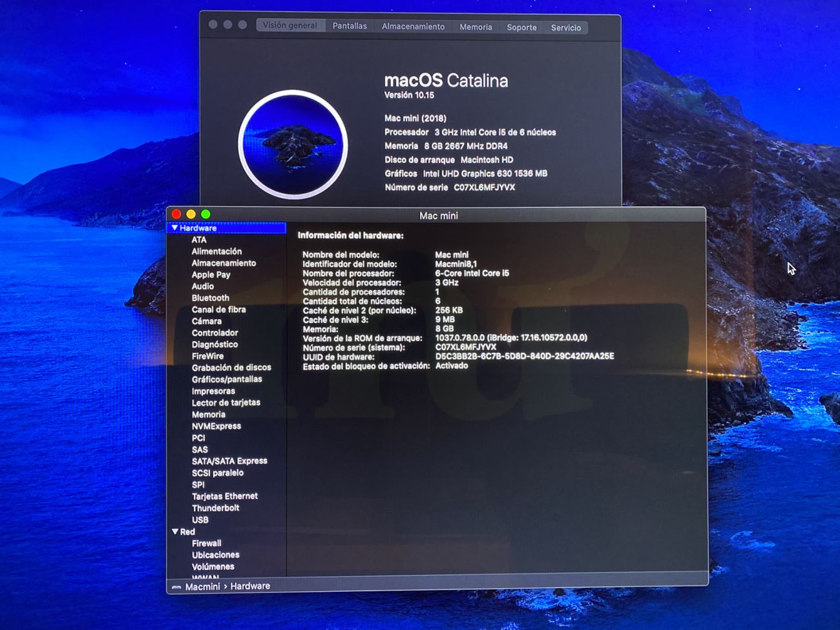The width and height of the screenshot is (840, 630).
Task: Select the Thunderbolt sidebar entry
Action: pos(215,508)
